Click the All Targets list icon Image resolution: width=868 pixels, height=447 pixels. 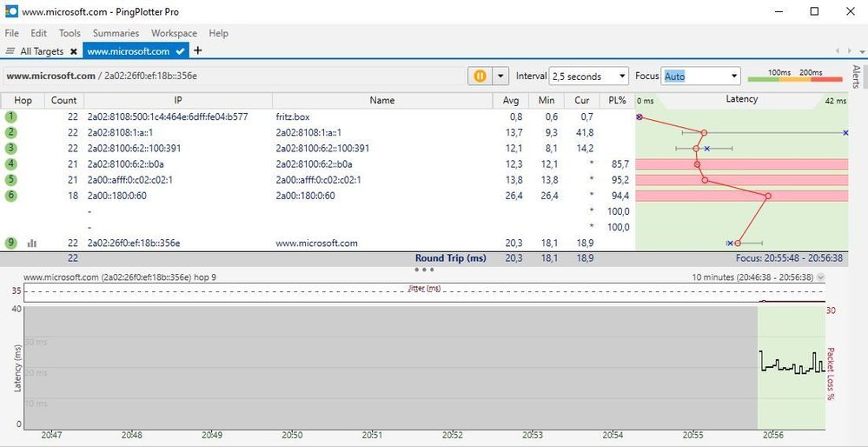(10, 51)
